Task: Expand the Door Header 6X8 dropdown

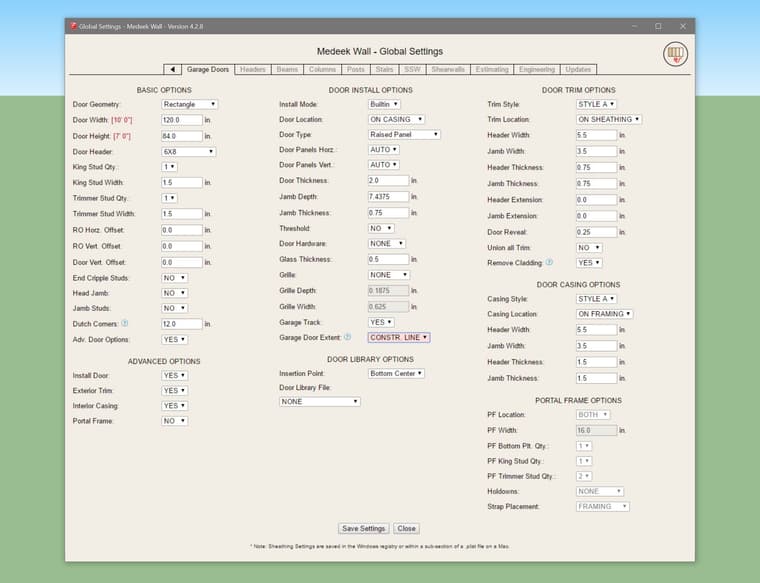Action: [x=189, y=151]
